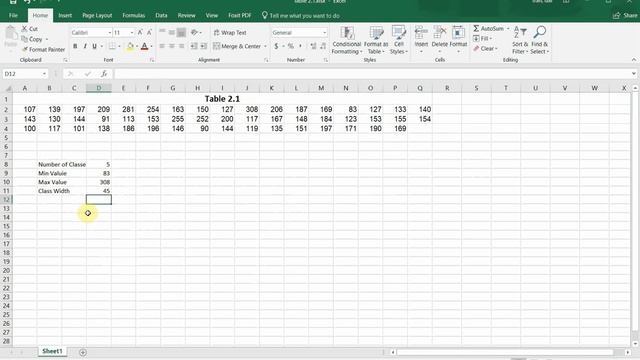Toggle Bottom Align in the Alignment group
The image size is (640, 360).
tap(182, 32)
